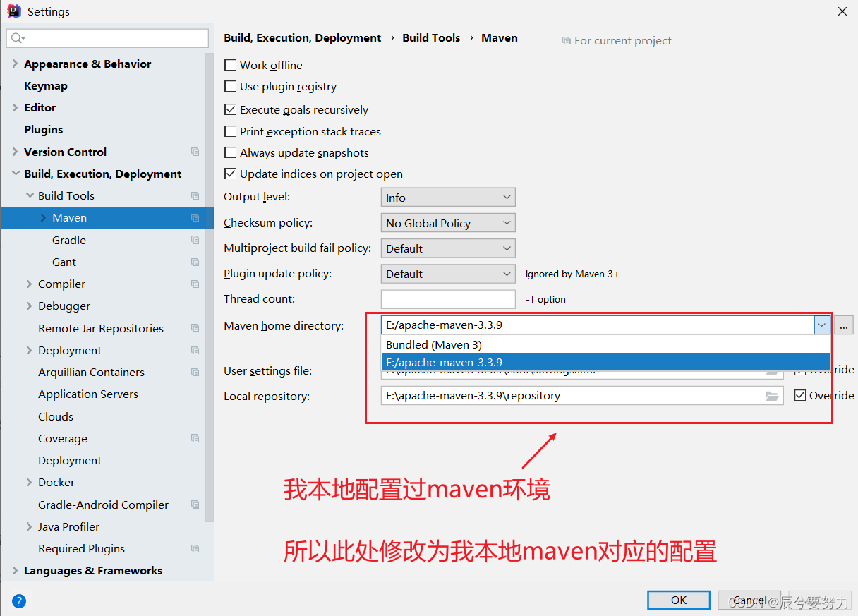This screenshot has height=616, width=858.
Task: Expand the Version Control section
Action: point(15,152)
